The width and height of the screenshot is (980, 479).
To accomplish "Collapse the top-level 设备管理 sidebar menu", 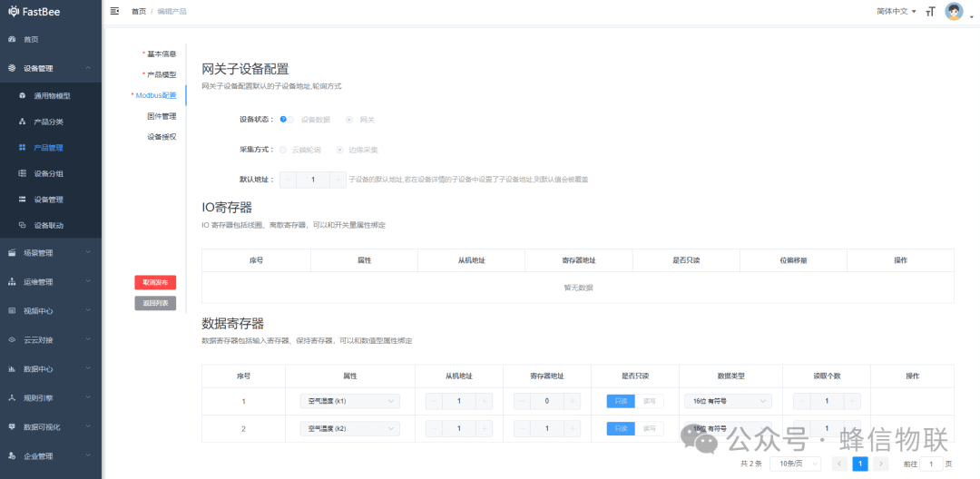I will point(51,69).
